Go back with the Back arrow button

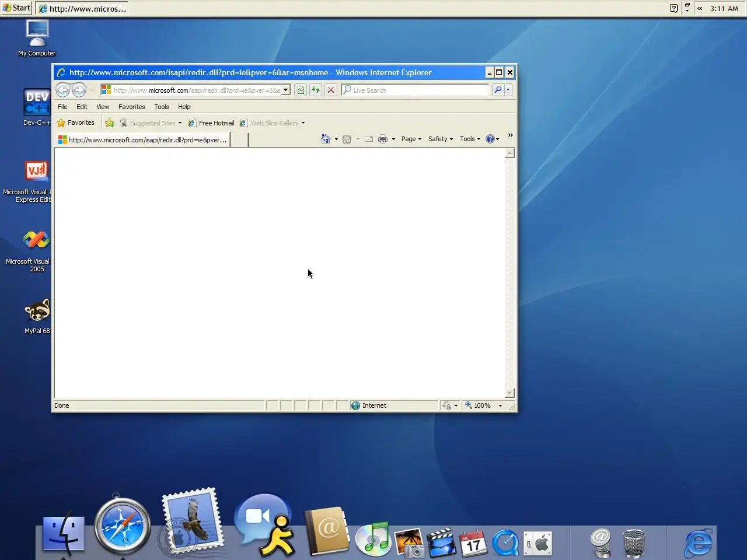63,90
